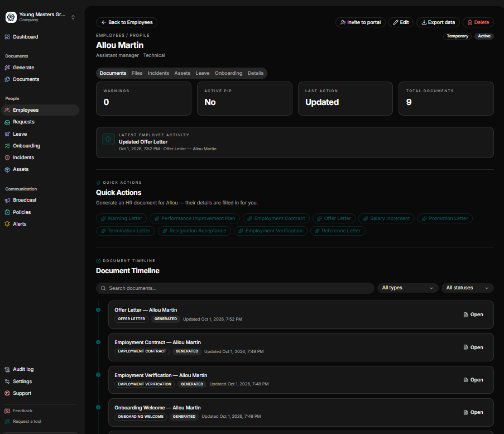Screen dimensions: 504x434
Task: Click the Employment Verification timeline dot
Action: (x=98, y=375)
